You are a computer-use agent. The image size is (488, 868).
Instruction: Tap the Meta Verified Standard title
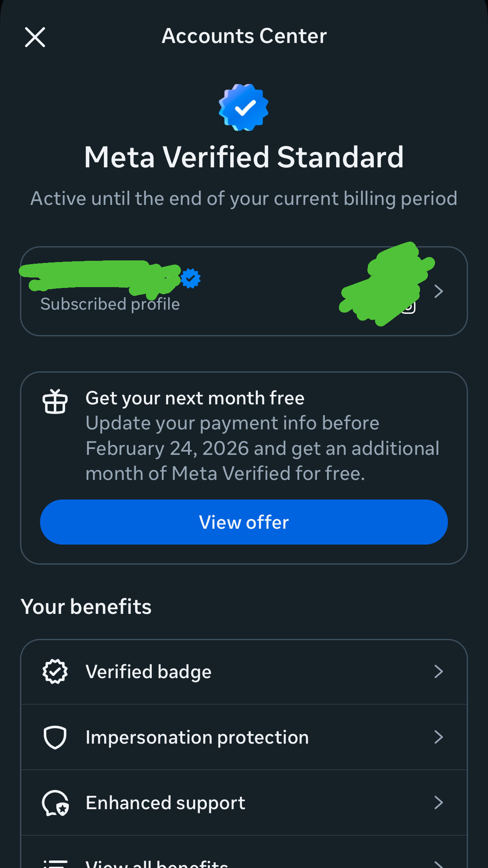pos(244,157)
